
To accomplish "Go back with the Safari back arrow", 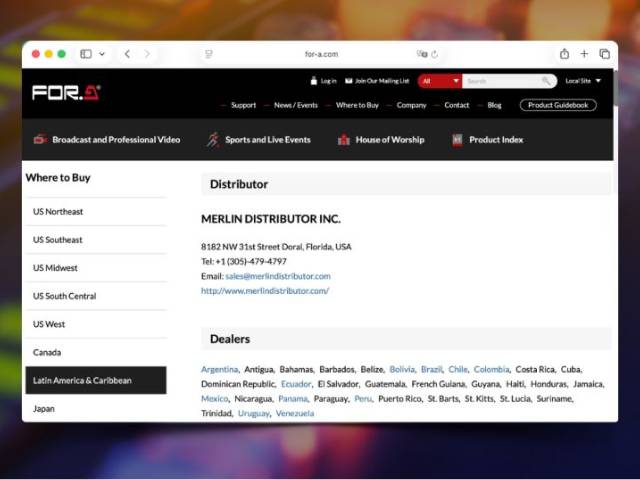I will pyautogui.click(x=127, y=54).
